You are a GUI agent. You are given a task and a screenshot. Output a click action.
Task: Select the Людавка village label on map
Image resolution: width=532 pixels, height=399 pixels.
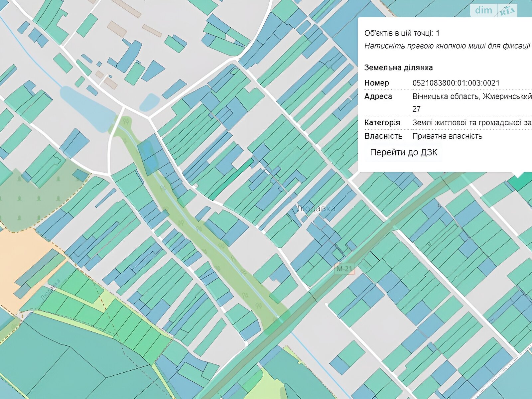(316, 209)
